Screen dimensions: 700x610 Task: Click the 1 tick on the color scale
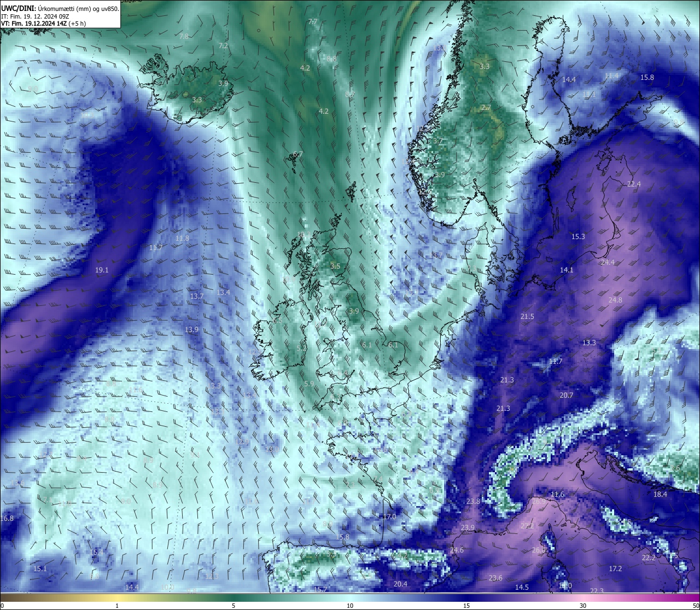(x=117, y=606)
